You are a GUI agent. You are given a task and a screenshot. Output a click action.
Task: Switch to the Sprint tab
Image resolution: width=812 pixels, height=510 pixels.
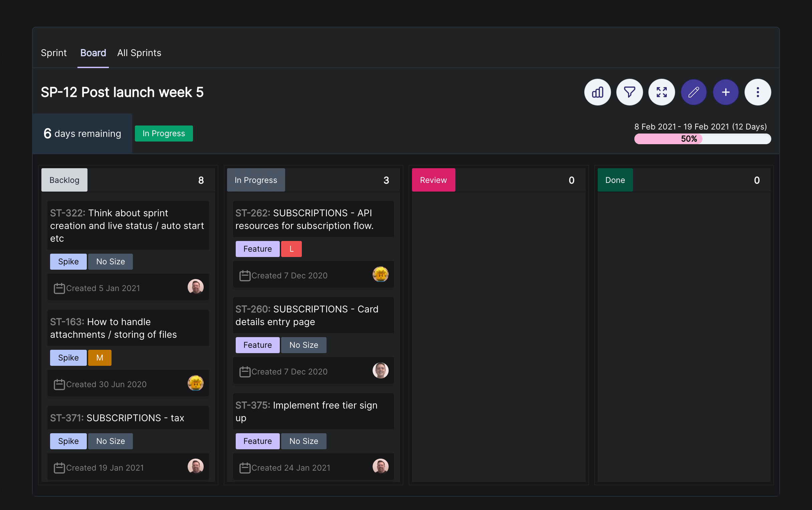54,53
